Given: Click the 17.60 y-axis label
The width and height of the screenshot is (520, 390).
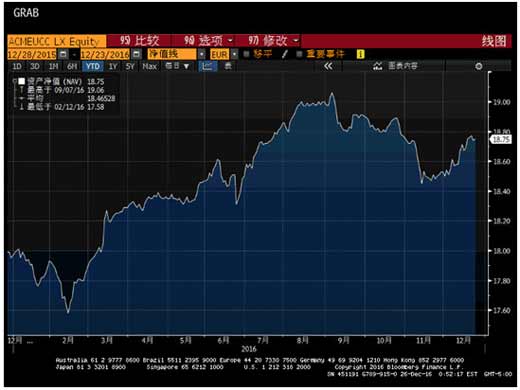Looking at the screenshot, I should pyautogui.click(x=502, y=310).
